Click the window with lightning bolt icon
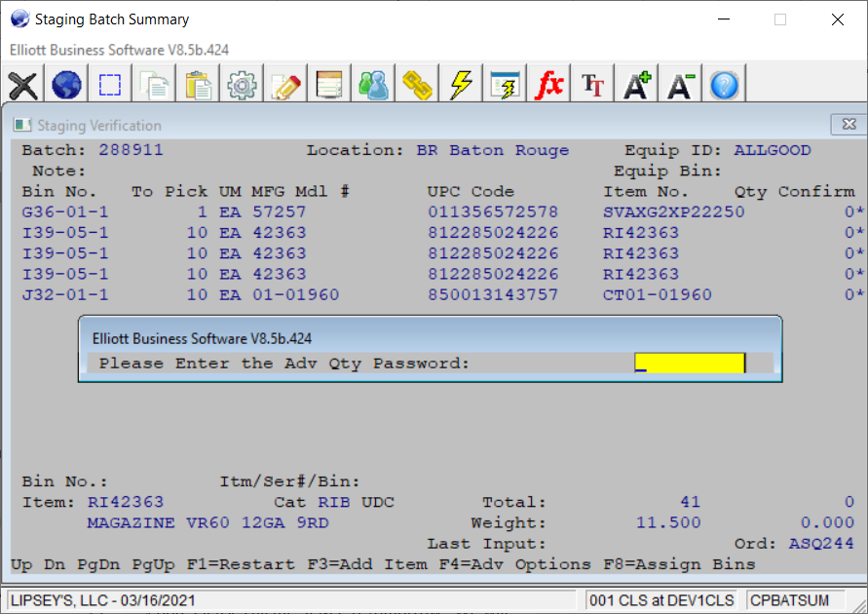868x614 pixels. pos(505,85)
